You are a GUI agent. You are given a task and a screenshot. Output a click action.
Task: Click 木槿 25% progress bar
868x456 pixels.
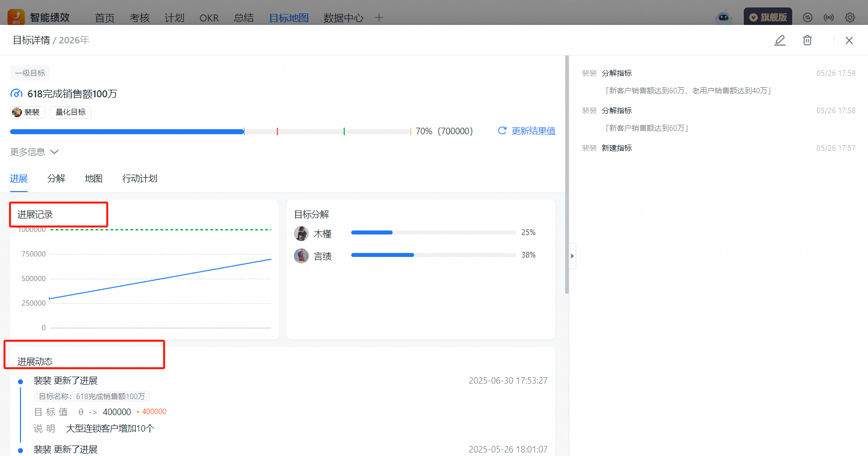(x=434, y=232)
